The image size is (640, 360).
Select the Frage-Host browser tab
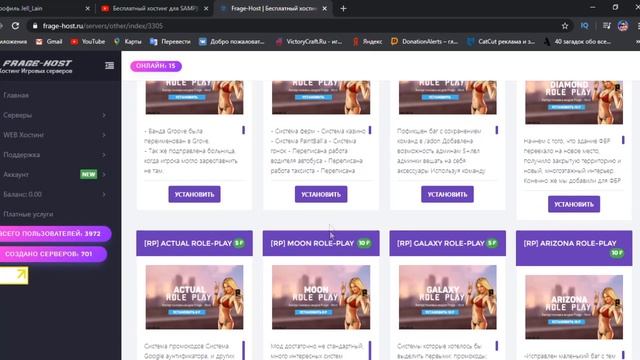[x=273, y=8]
